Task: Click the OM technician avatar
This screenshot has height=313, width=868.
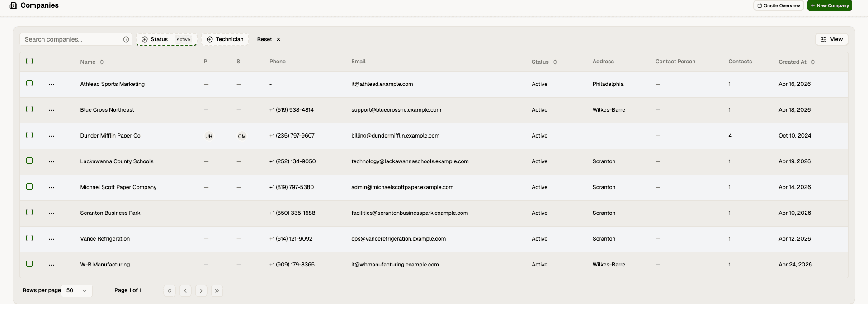Action: tap(242, 136)
